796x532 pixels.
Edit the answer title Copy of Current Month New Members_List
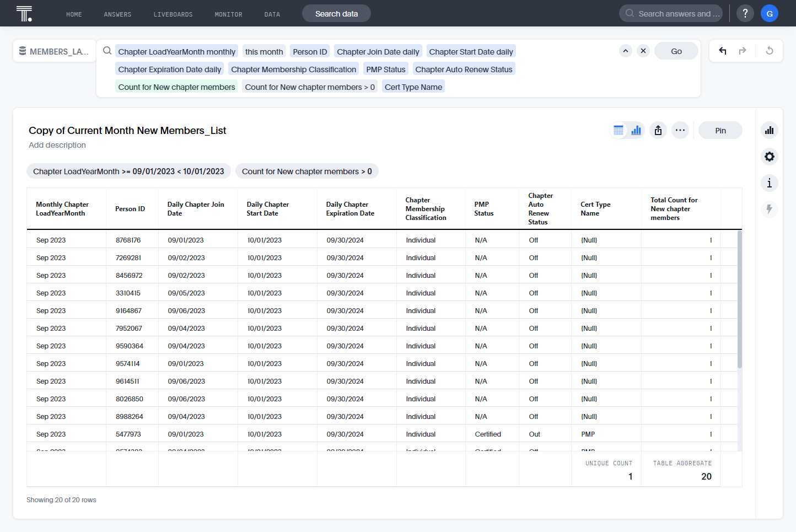(x=127, y=131)
